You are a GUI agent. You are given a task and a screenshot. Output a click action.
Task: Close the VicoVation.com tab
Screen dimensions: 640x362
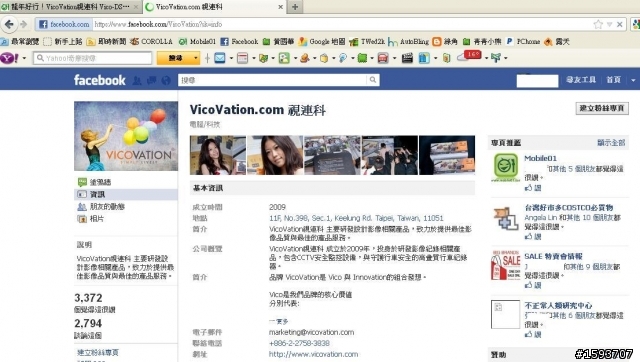pyautogui.click(x=280, y=7)
